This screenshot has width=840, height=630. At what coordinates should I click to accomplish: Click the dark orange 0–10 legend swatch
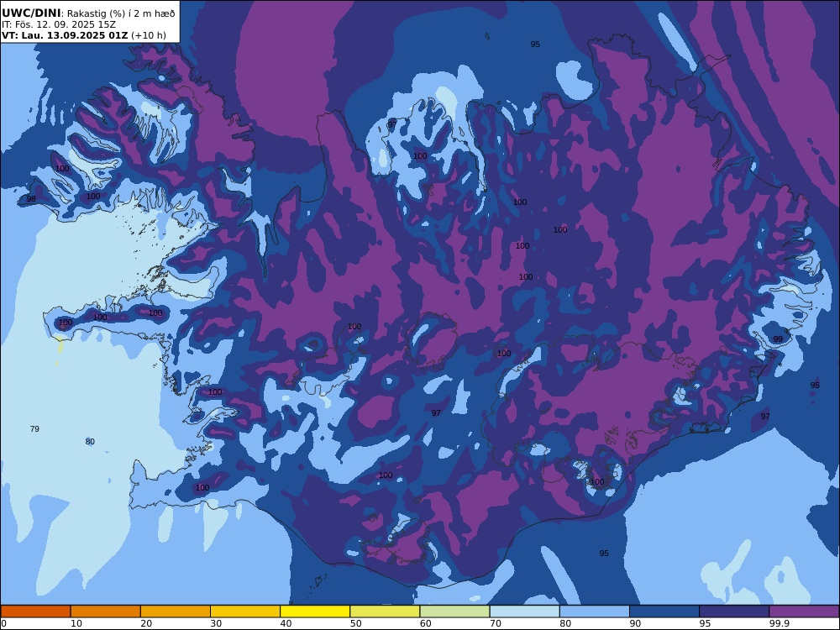[x=35, y=612]
